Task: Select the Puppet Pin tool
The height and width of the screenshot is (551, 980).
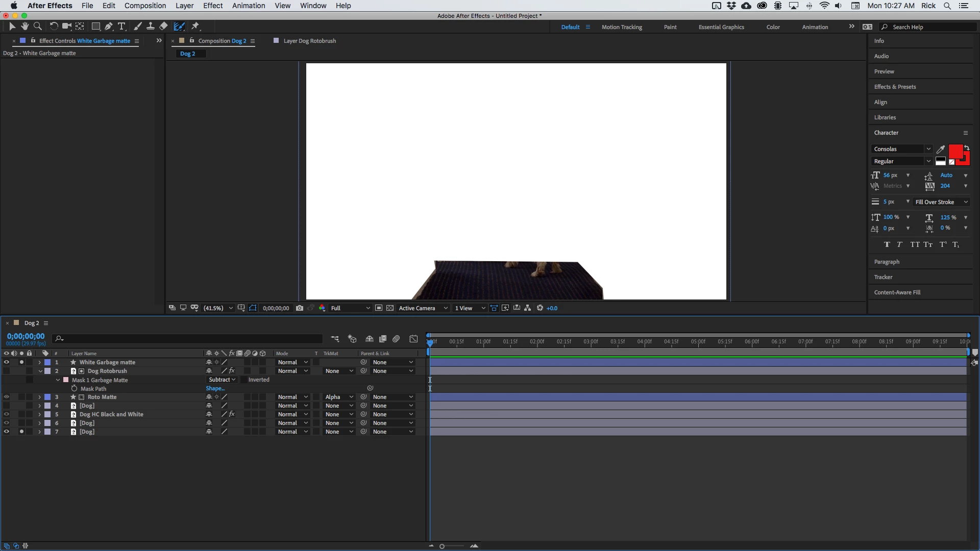Action: (x=195, y=26)
